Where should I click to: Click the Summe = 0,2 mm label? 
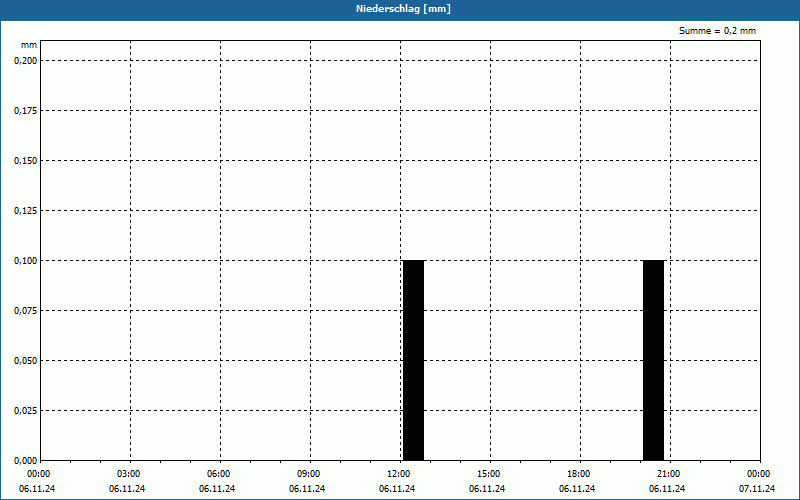pos(717,31)
